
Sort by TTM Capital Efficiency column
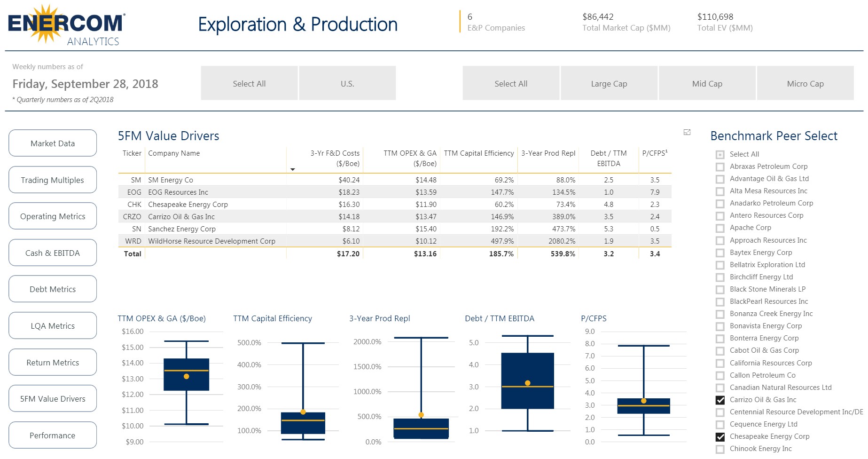[x=479, y=153]
